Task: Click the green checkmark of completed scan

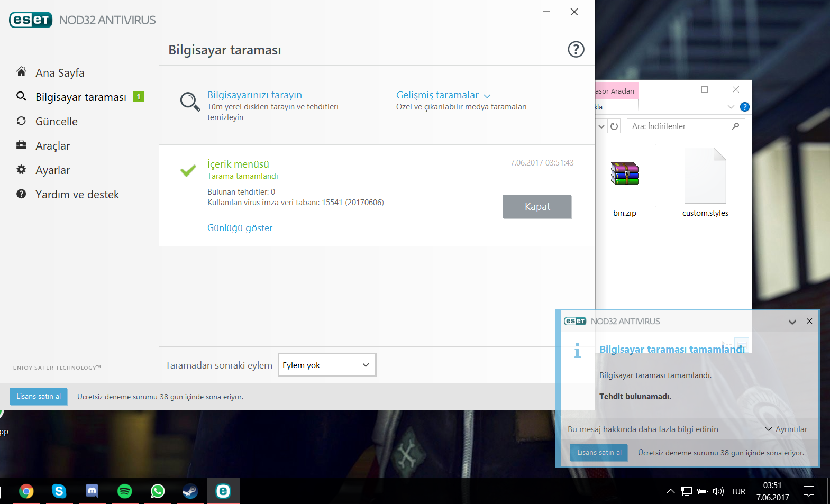Action: [x=188, y=170]
